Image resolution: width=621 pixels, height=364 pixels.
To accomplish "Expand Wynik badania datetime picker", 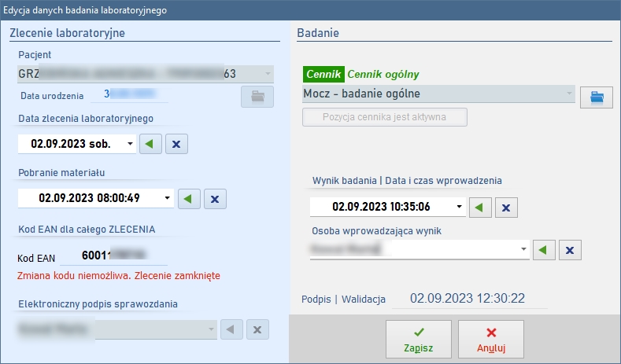I will 459,208.
